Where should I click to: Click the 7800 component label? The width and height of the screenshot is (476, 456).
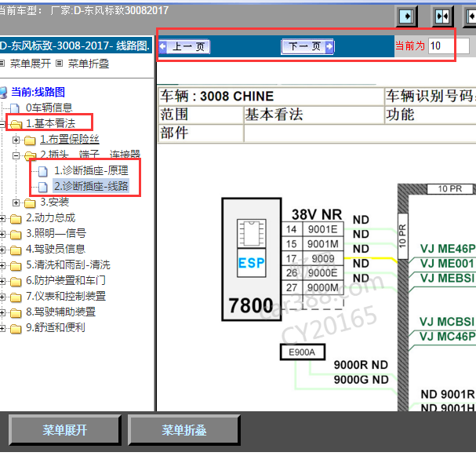(251, 305)
